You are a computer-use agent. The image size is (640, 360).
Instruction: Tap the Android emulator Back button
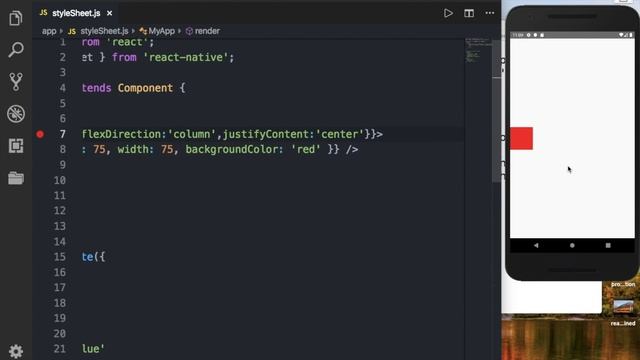(536, 245)
